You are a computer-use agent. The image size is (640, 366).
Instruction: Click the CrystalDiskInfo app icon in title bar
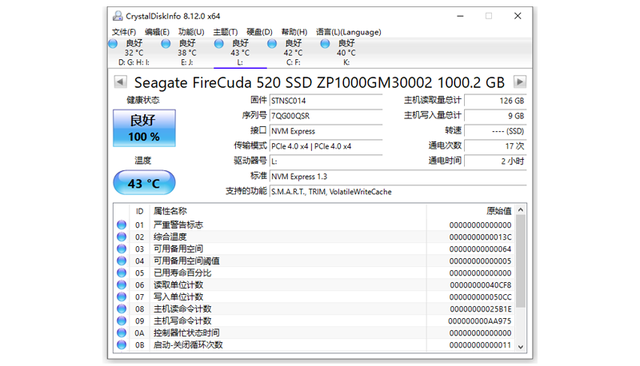(118, 16)
